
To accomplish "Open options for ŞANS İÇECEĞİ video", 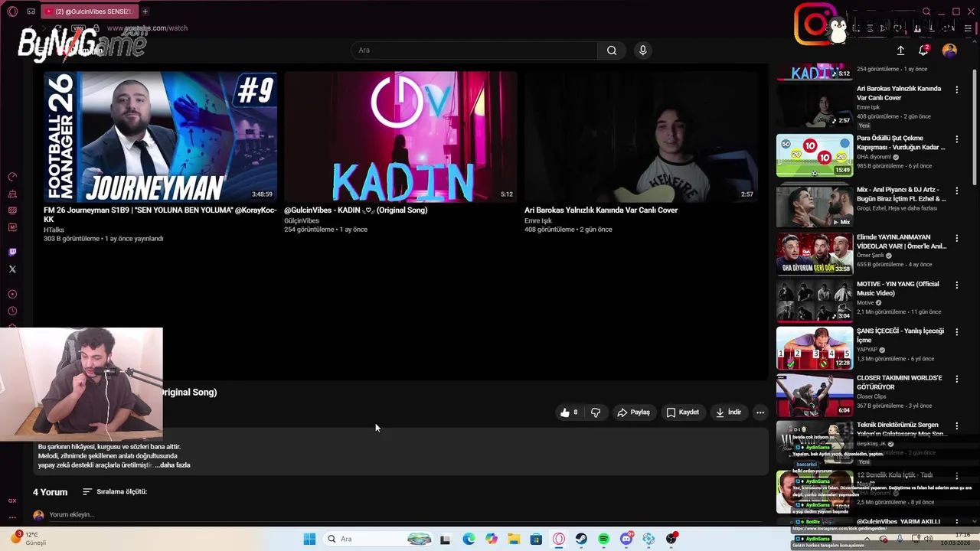I will pos(956,332).
